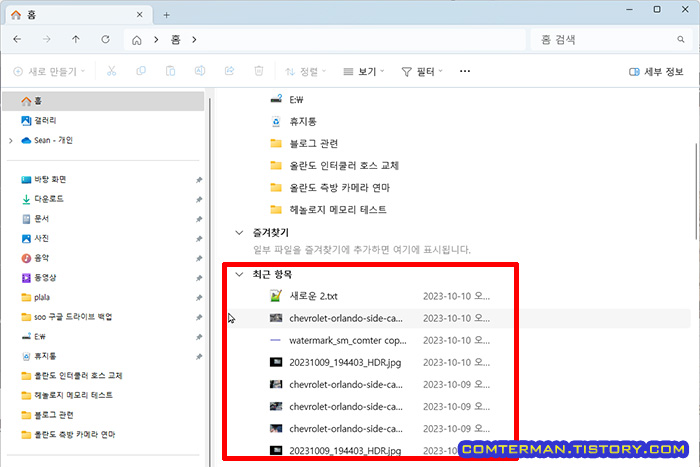Expand the chevron after 홈 breadcrumb
700x467 pixels.
194,40
